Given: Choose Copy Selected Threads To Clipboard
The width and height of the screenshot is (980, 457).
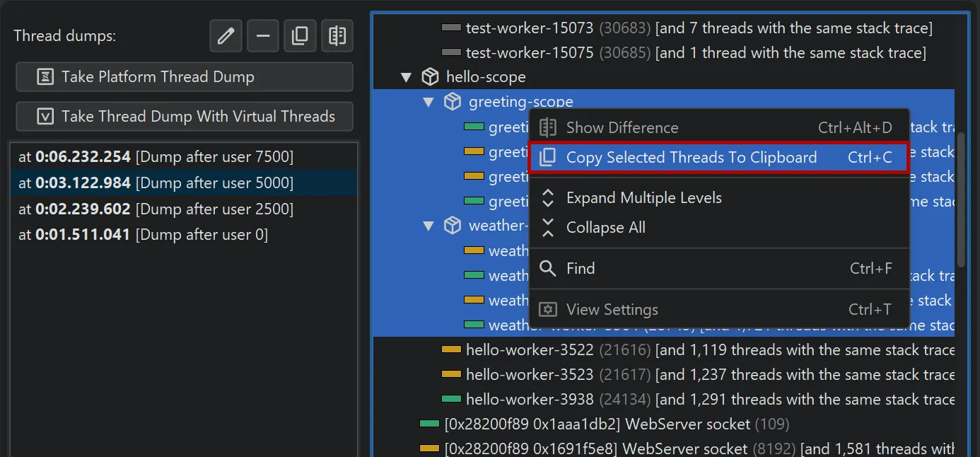Looking at the screenshot, I should tap(719, 157).
